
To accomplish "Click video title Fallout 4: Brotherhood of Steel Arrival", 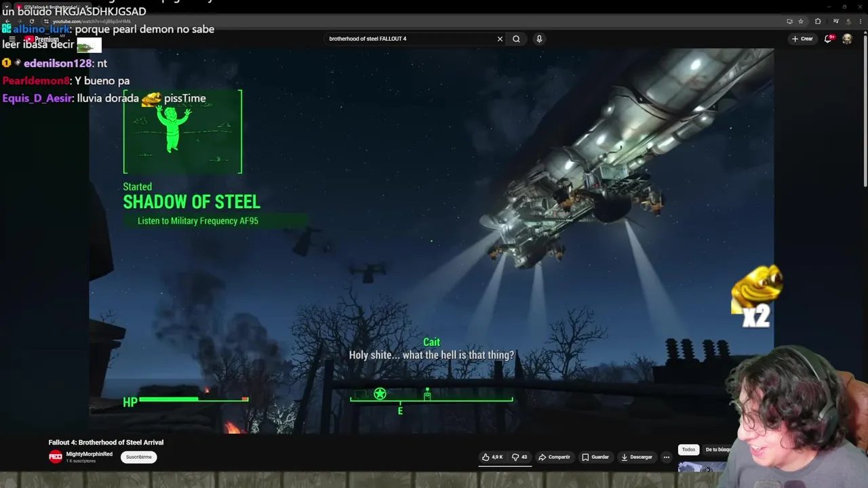I will click(106, 442).
